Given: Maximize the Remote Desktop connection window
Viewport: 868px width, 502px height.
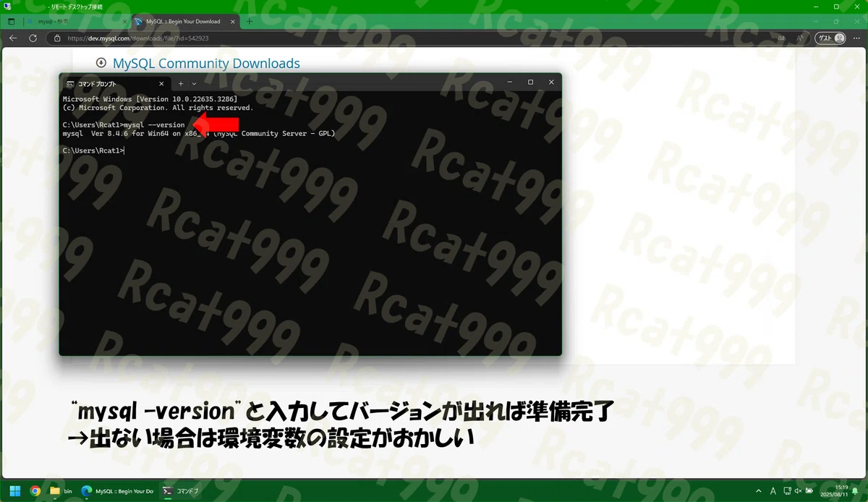Looking at the screenshot, I should 836,6.
